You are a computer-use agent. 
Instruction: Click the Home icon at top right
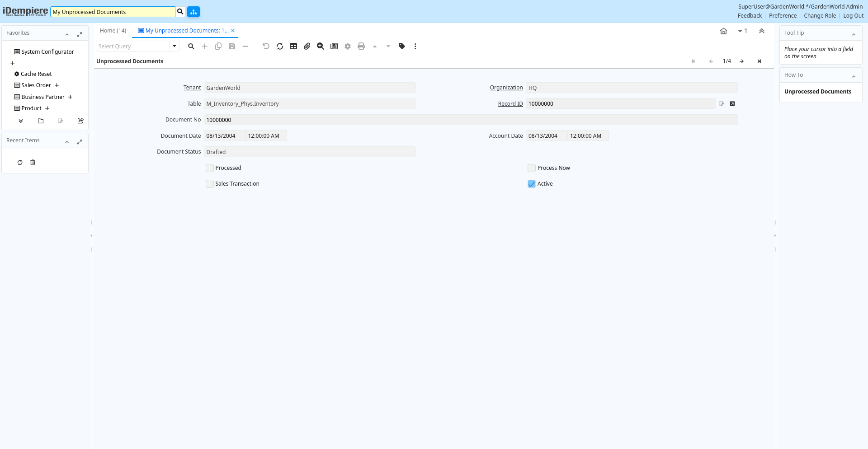point(723,31)
